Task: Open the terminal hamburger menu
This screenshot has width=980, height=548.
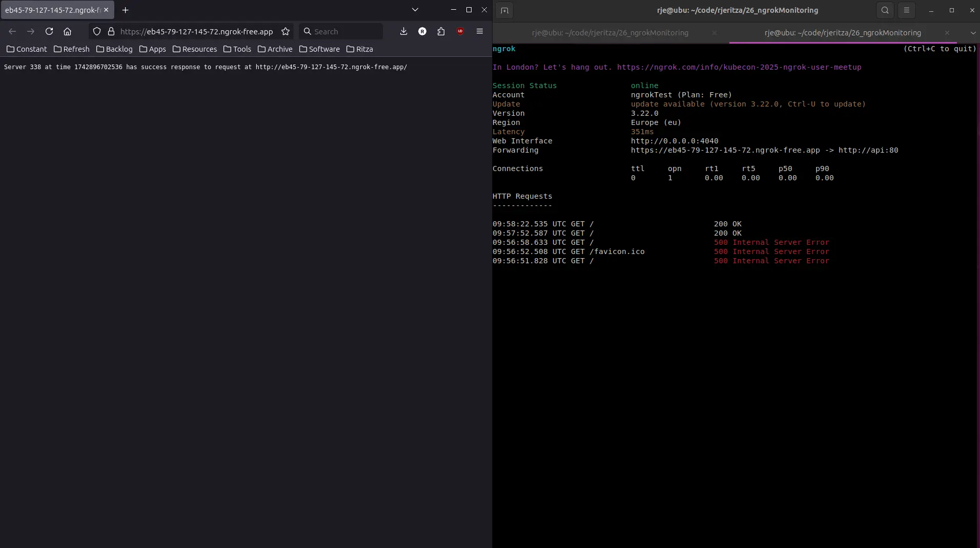Action: click(907, 10)
